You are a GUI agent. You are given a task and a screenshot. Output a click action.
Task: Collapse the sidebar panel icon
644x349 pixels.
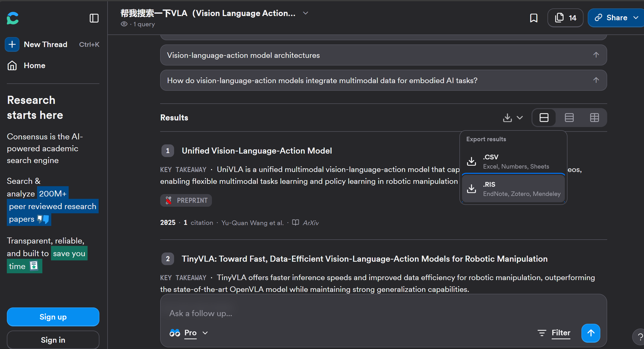(x=94, y=18)
